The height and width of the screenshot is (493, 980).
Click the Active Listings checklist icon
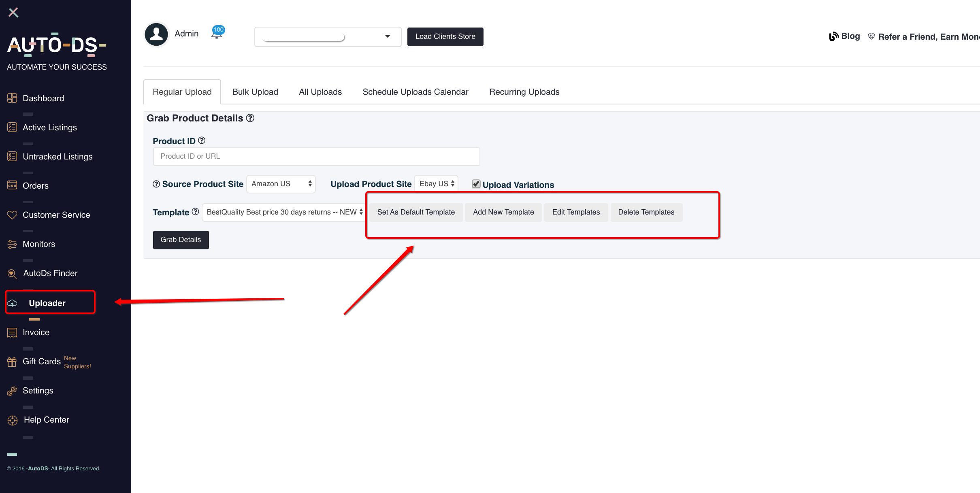(12, 127)
